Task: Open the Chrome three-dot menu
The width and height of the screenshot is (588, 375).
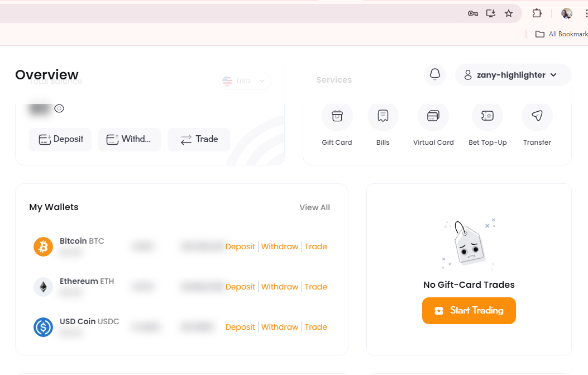Action: (586, 13)
